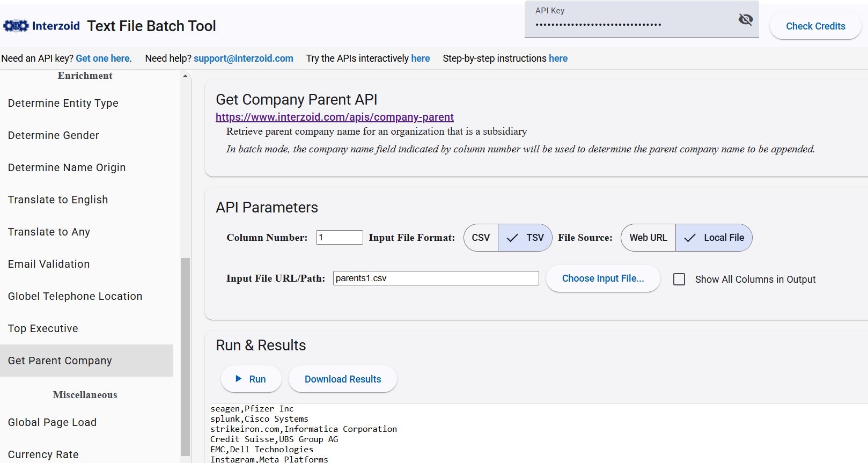The height and width of the screenshot is (463, 868).
Task: Choose CSV input file format
Action: (481, 238)
